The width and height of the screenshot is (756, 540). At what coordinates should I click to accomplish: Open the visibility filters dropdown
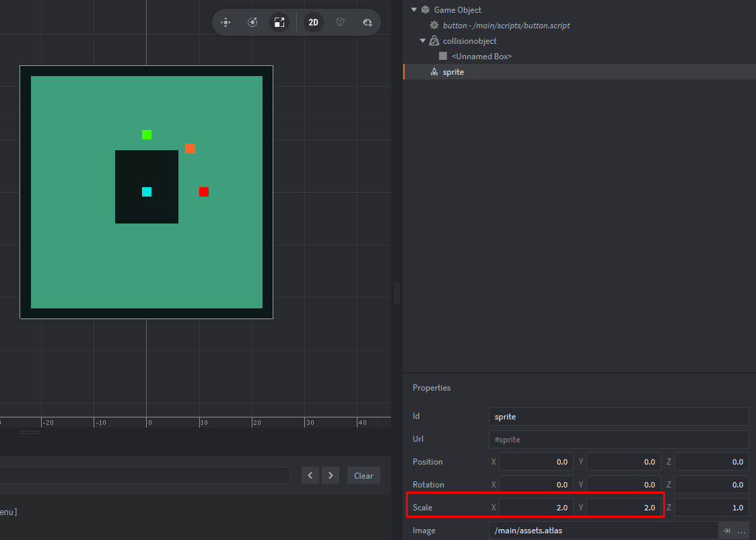368,22
